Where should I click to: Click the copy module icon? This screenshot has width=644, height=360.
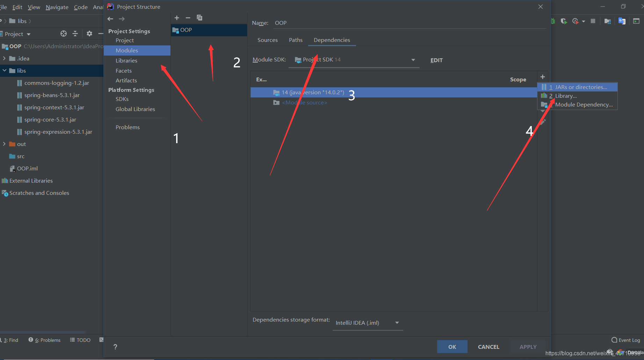point(200,18)
